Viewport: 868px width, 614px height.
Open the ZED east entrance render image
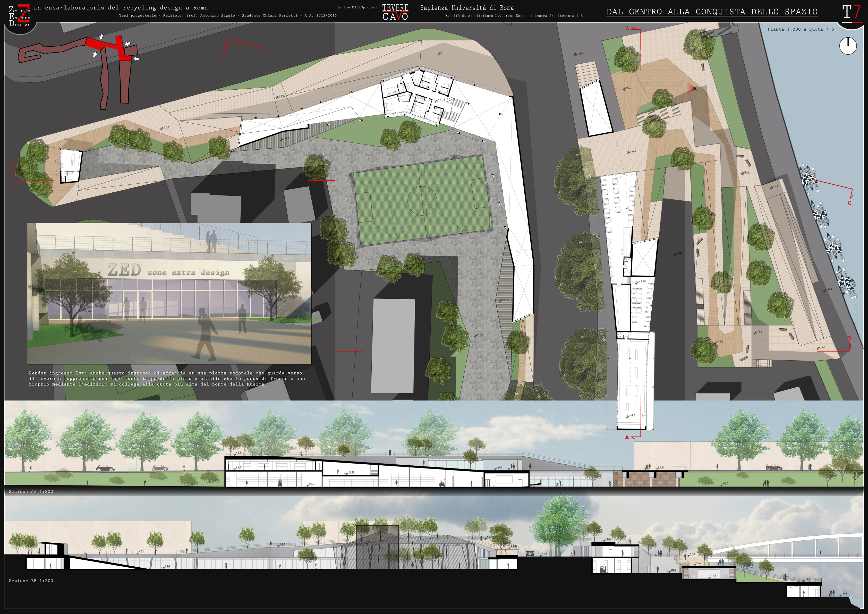coord(169,293)
